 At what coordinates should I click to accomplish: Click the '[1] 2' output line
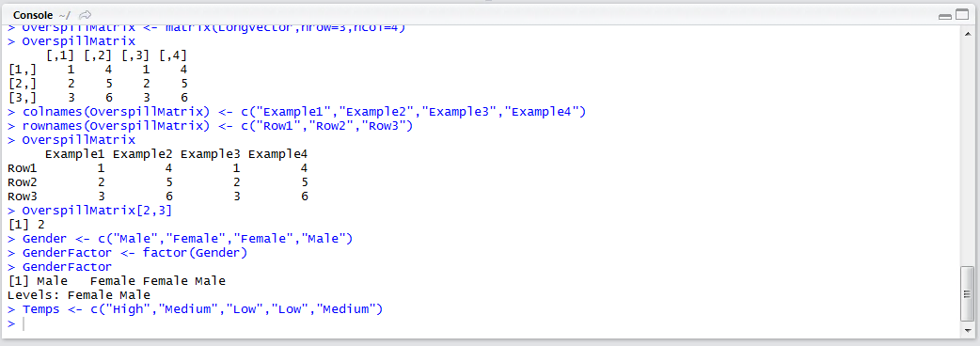26,225
